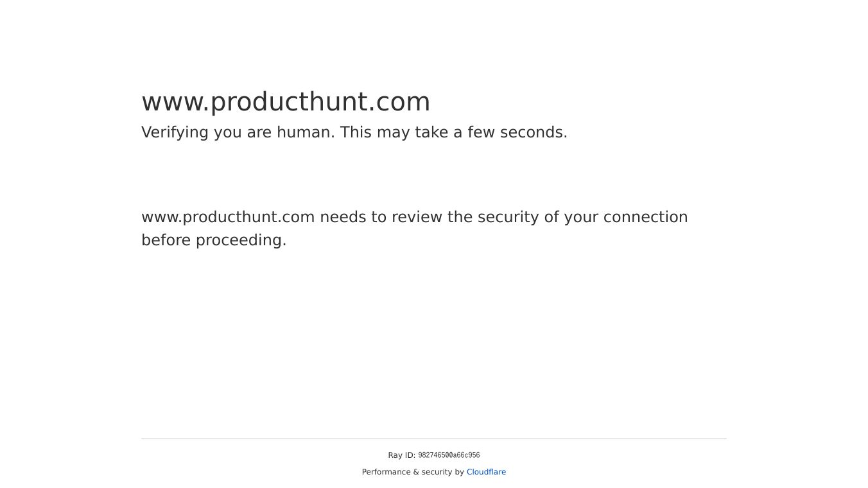This screenshot has width=868, height=488.
Task: Click the Cloudflare link in footer
Action: [x=486, y=472]
